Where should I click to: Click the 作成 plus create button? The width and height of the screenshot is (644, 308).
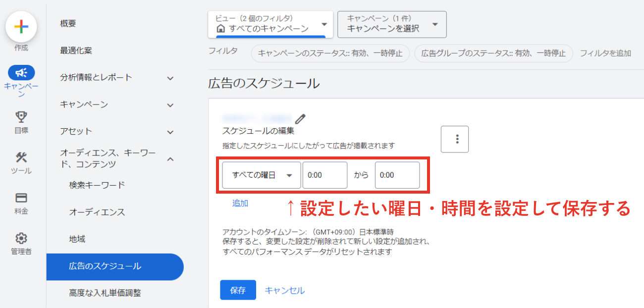pyautogui.click(x=21, y=26)
